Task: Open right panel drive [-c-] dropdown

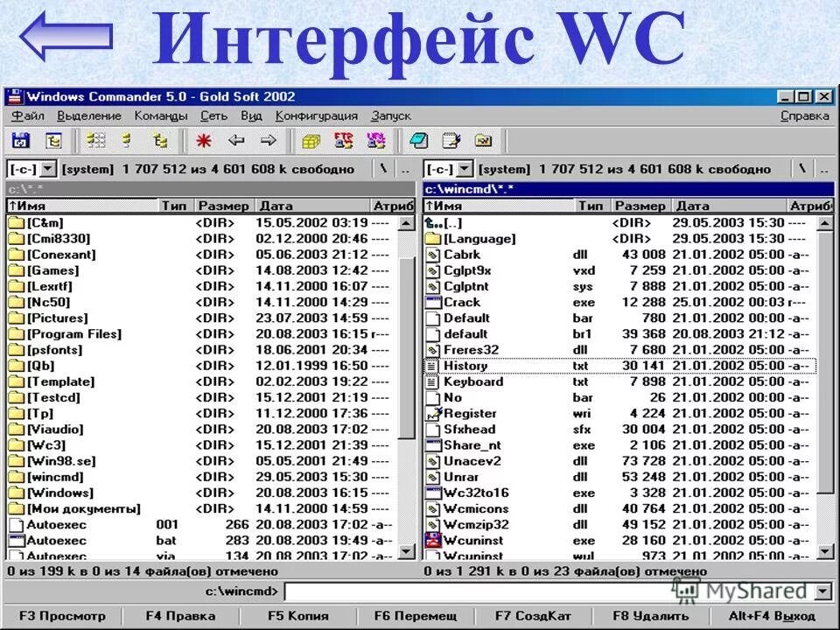Action: click(x=465, y=169)
